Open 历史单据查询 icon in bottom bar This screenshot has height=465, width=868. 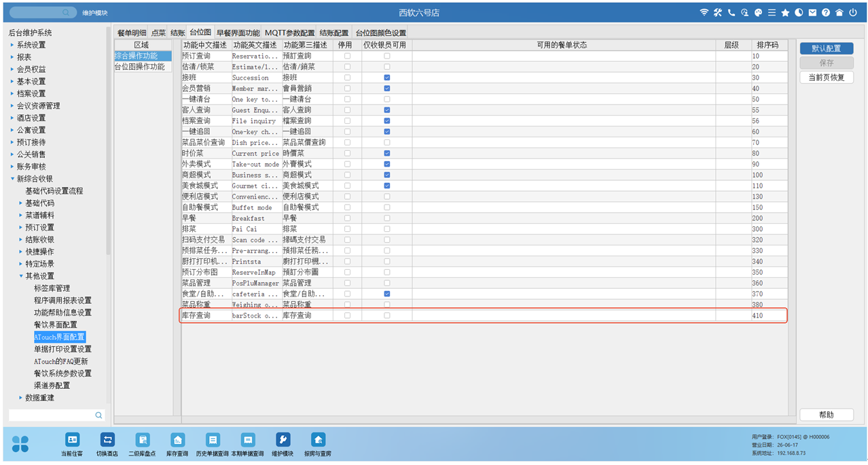(x=213, y=439)
